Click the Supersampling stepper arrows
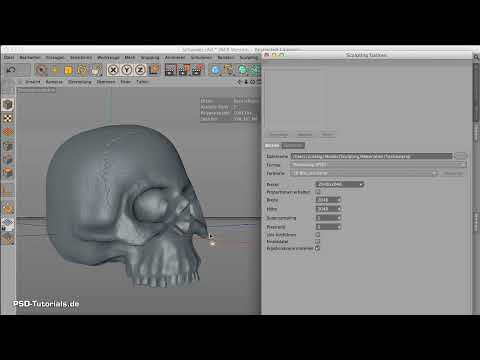Viewport: 480px width, 360px height. tap(339, 218)
